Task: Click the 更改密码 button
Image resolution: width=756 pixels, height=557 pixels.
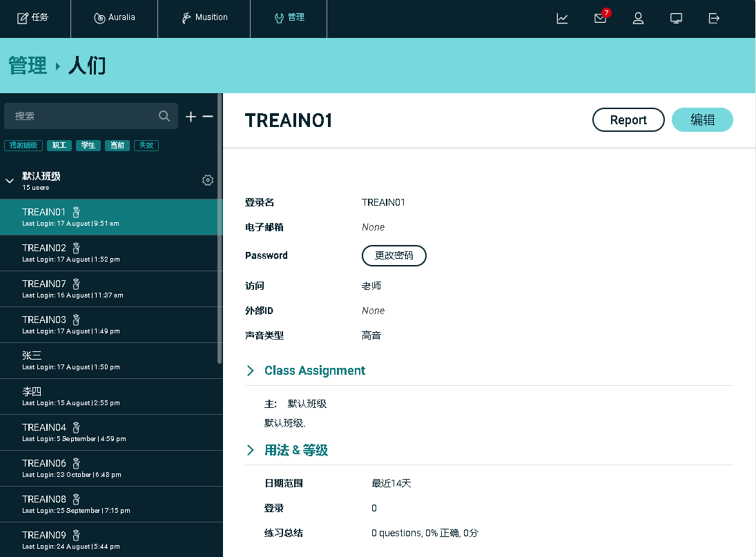Action: coord(394,255)
